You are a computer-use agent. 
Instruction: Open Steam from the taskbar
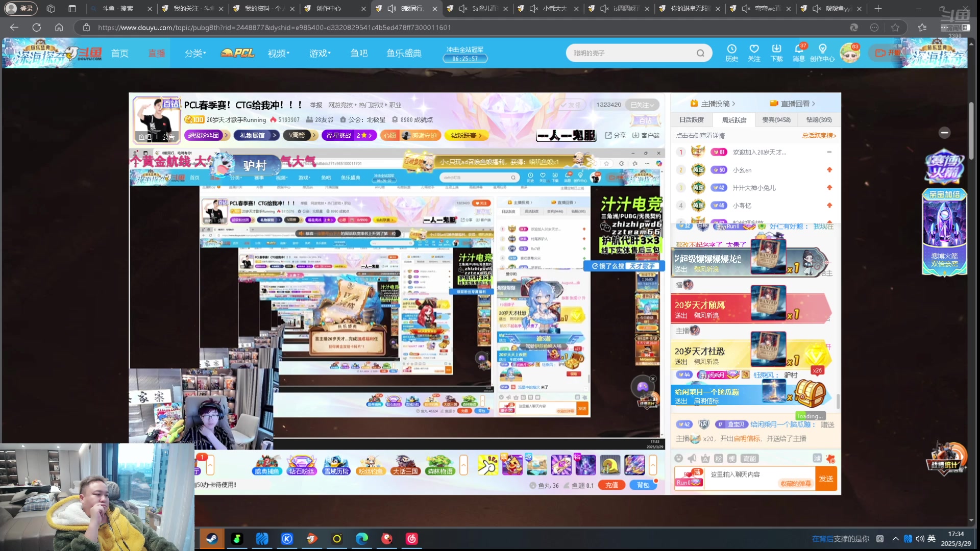(212, 538)
